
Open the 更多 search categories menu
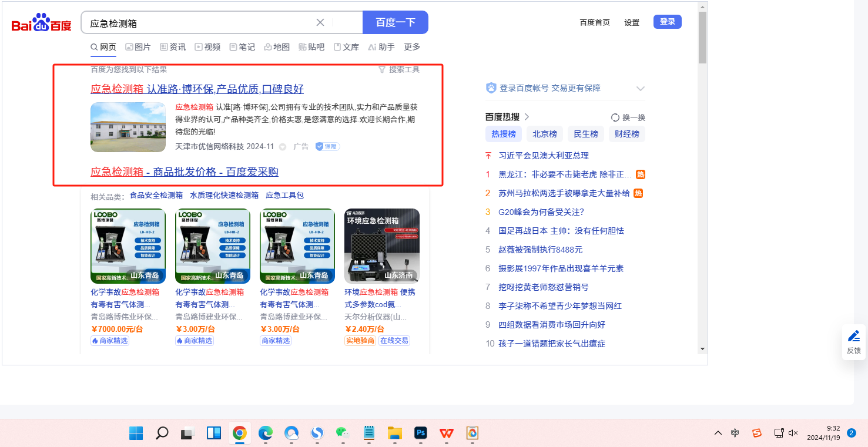(412, 47)
